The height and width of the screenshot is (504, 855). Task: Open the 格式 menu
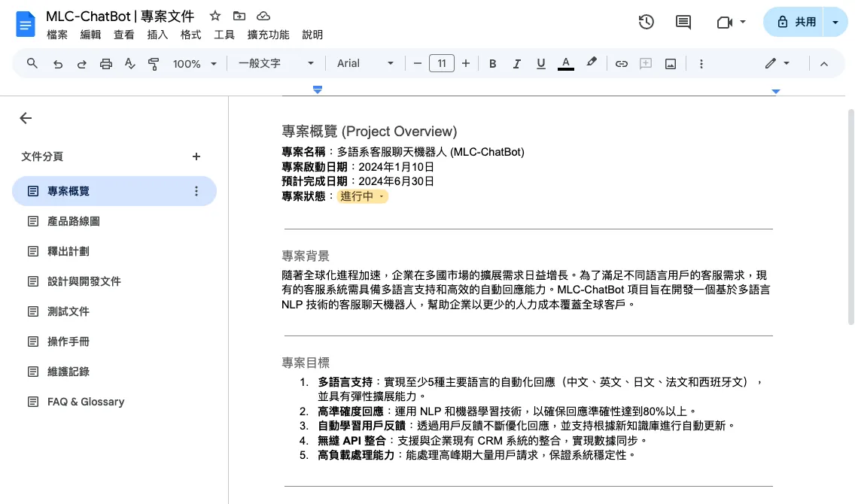pyautogui.click(x=191, y=35)
